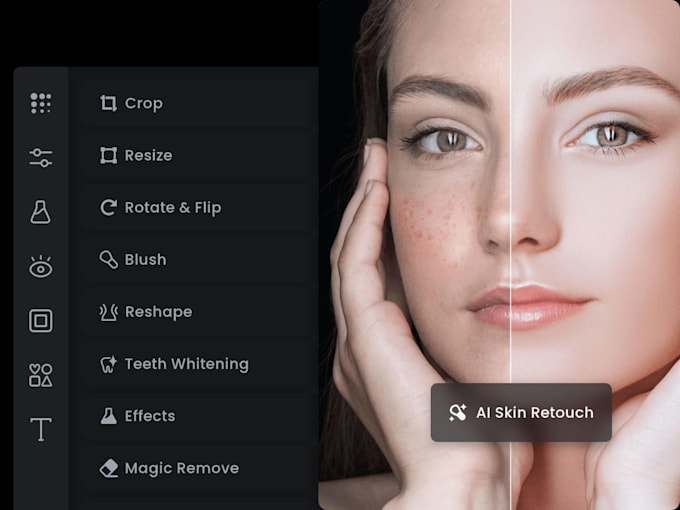Choose the Resize menu entry
The height and width of the screenshot is (510, 680).
[199, 155]
